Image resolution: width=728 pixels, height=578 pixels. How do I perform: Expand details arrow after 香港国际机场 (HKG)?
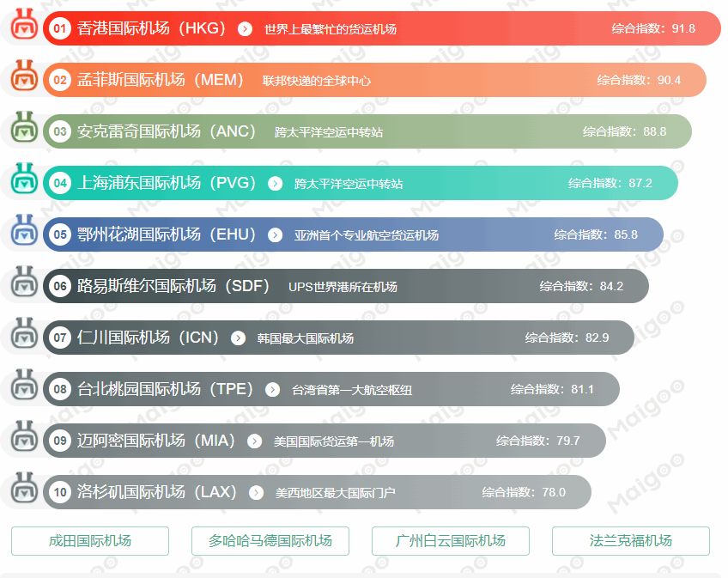pyautogui.click(x=245, y=29)
